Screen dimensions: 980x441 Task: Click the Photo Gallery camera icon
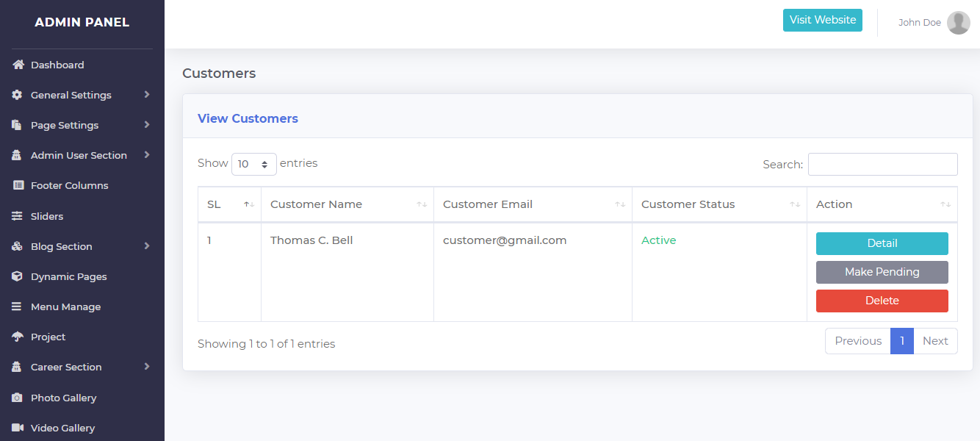(x=18, y=398)
